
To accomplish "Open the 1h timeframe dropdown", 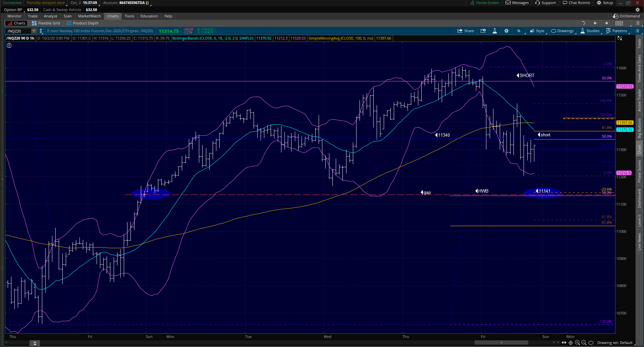I will tap(519, 31).
